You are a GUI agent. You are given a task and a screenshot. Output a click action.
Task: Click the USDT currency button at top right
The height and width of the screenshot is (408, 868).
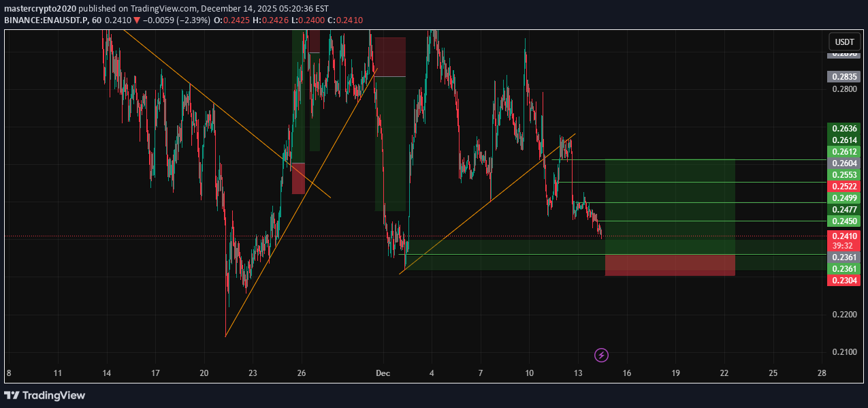pyautogui.click(x=844, y=42)
